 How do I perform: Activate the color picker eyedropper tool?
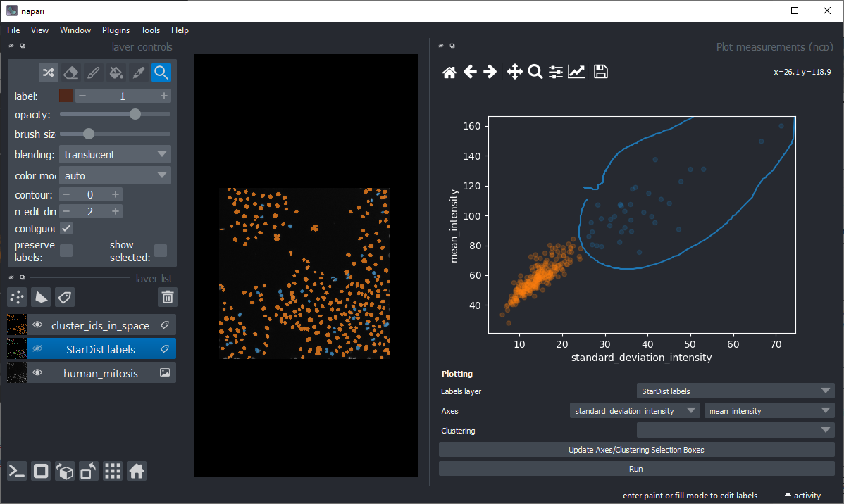139,73
